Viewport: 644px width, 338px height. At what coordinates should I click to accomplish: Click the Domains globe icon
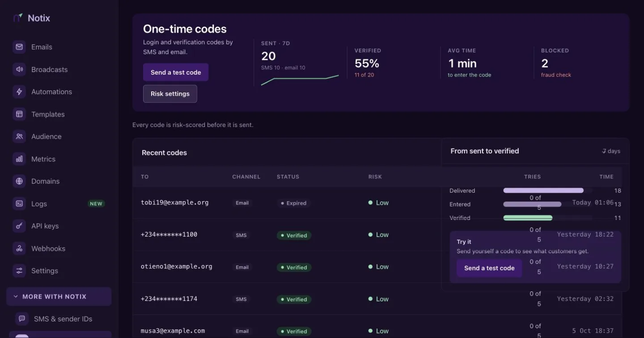pos(19,181)
